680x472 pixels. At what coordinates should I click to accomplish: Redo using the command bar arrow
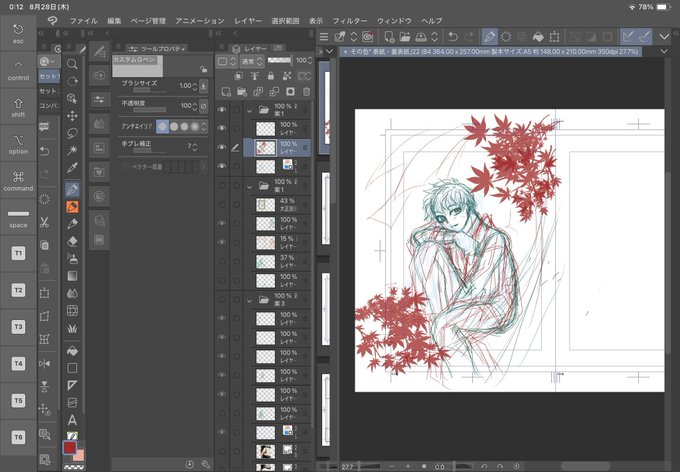tap(469, 37)
